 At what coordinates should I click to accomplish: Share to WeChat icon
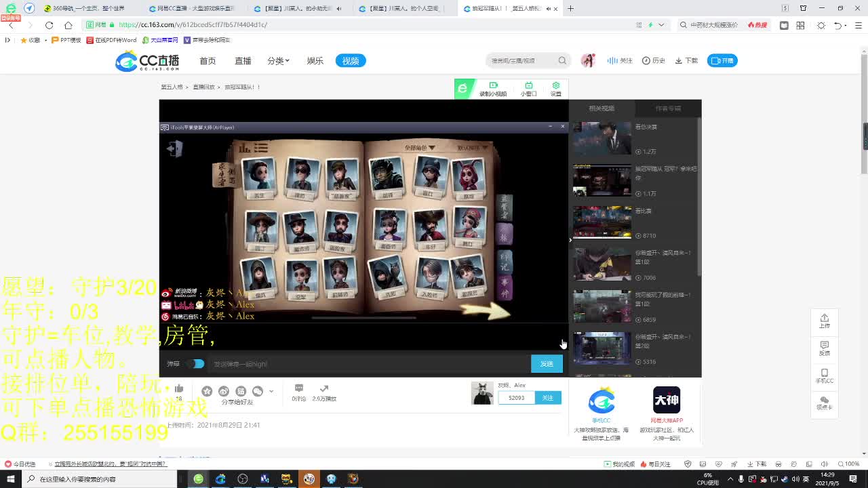point(258,391)
